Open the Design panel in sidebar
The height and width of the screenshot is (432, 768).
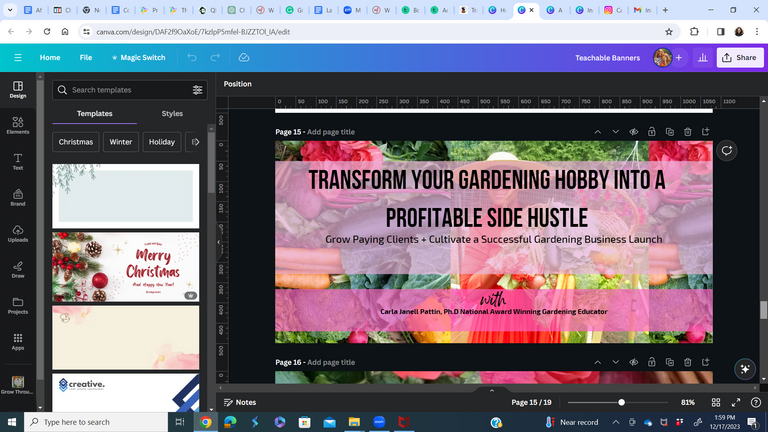tap(18, 90)
